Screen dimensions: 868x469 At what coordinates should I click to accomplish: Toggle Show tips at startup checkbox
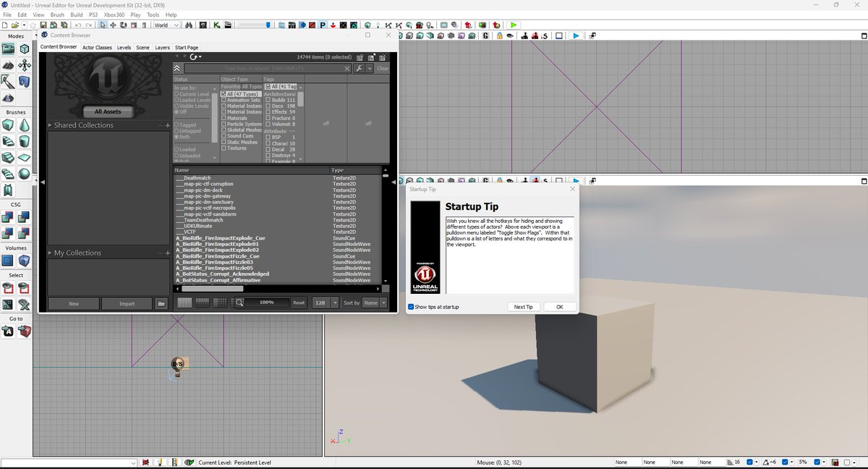412,307
